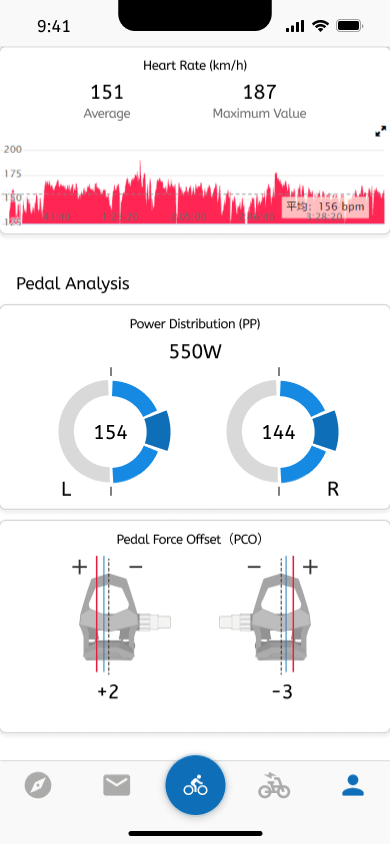
Task: Tap the center cycling ride button
Action: 195,785
